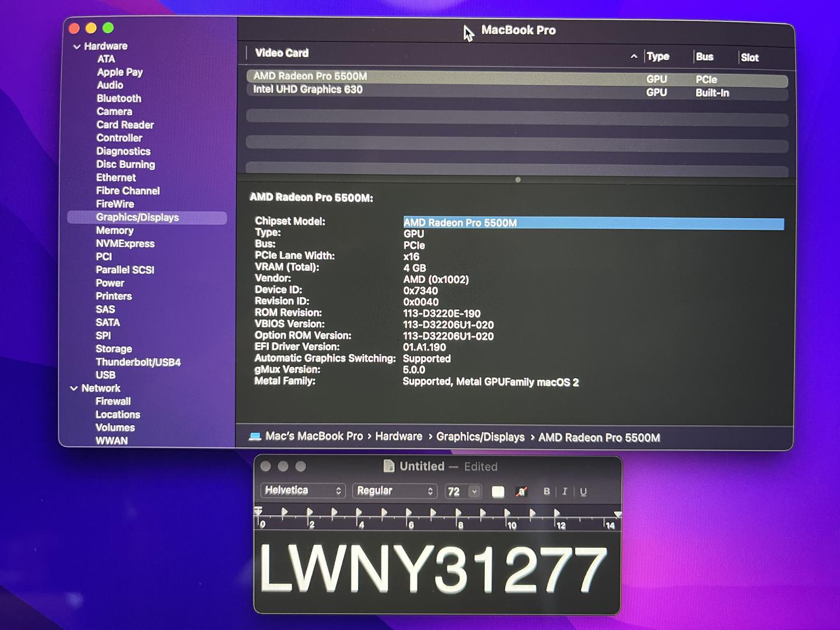Sort by the Bus column header
The height and width of the screenshot is (630, 840).
(x=705, y=57)
